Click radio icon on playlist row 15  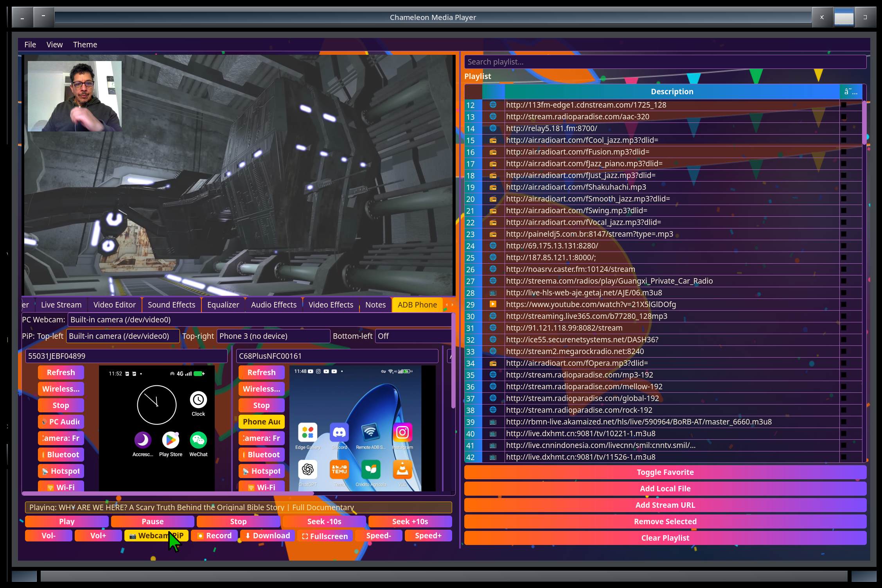tap(493, 140)
